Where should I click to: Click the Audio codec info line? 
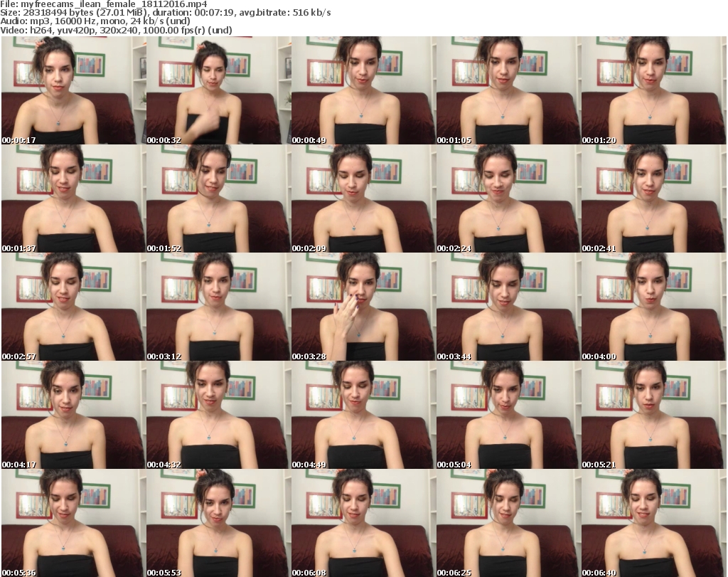[95, 21]
